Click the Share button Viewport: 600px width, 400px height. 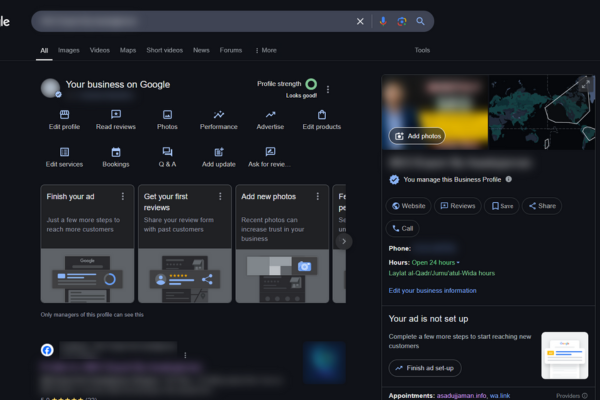pos(542,206)
